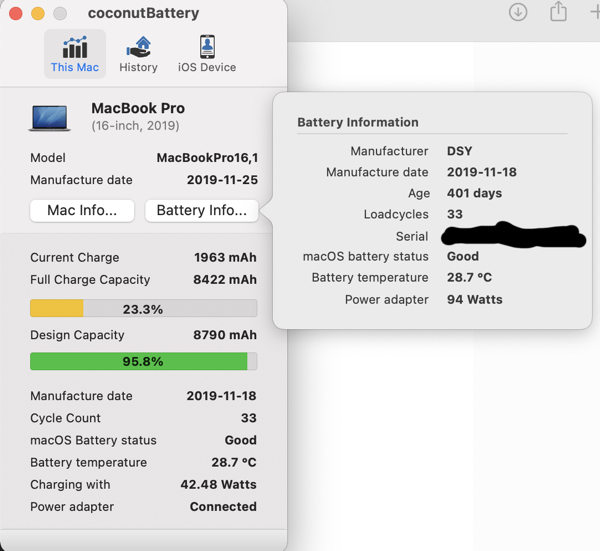
Task: Click the MacBook Pro laptop thumbnail
Action: click(x=50, y=118)
